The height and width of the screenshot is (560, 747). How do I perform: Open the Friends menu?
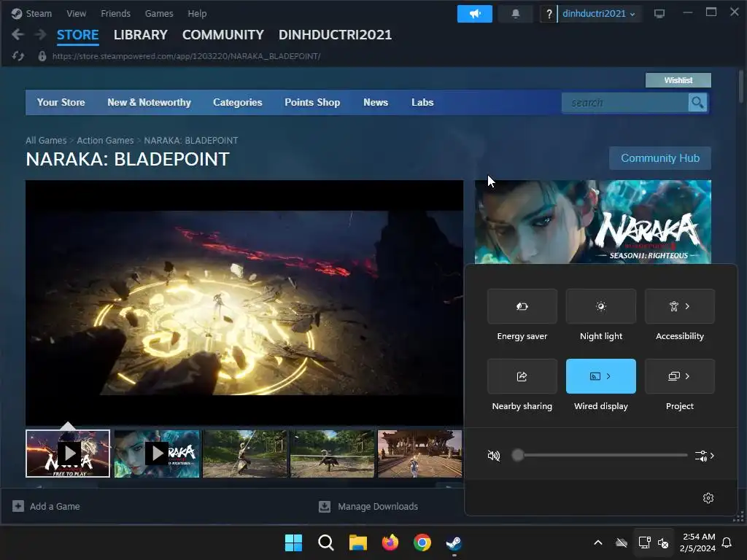pos(115,13)
